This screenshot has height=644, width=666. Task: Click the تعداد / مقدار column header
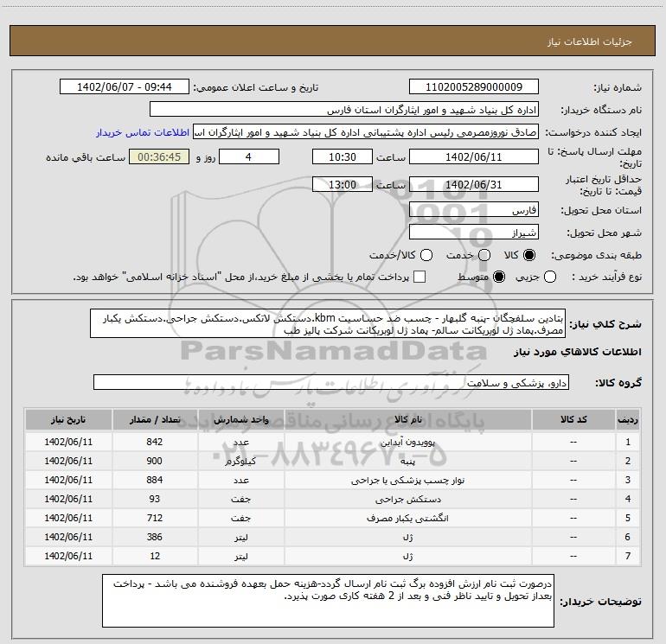pos(155,419)
